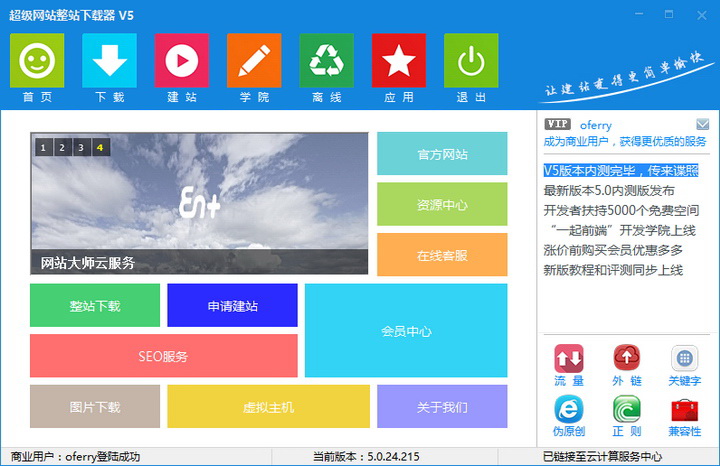The width and height of the screenshot is (720, 466).
Task: Open the 兼容性 toolbox icon
Action: pyautogui.click(x=685, y=410)
